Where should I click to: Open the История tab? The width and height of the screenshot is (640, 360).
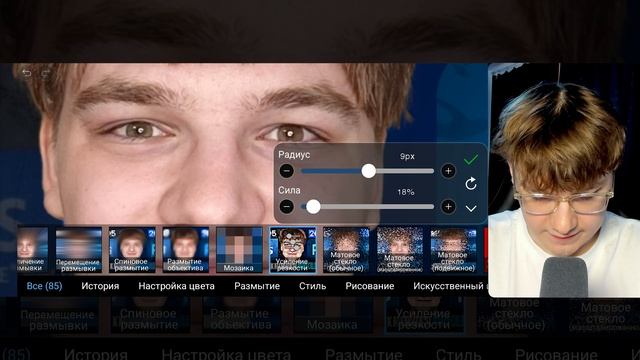[100, 286]
